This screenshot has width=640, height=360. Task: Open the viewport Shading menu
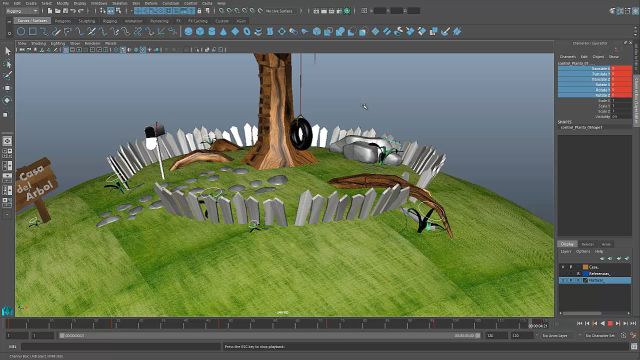point(39,43)
